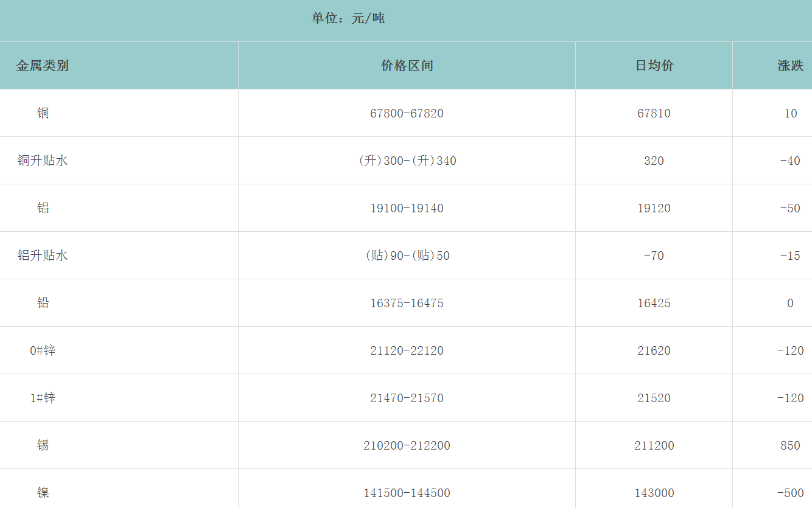The width and height of the screenshot is (812, 508).
Task: Select the 铜升贴水 row label
Action: (x=43, y=161)
